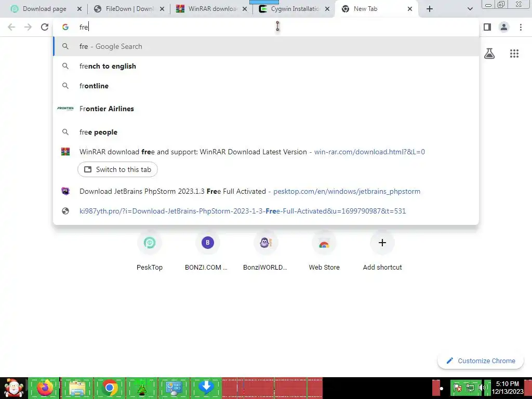The width and height of the screenshot is (532, 399).
Task: Click Customize Chrome
Action: (x=481, y=361)
